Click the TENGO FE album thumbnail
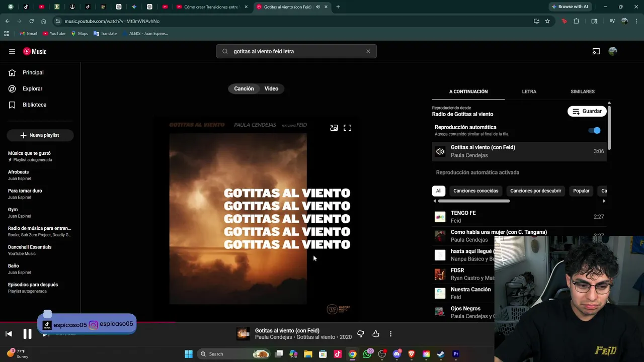This screenshot has height=362, width=644. point(440,217)
